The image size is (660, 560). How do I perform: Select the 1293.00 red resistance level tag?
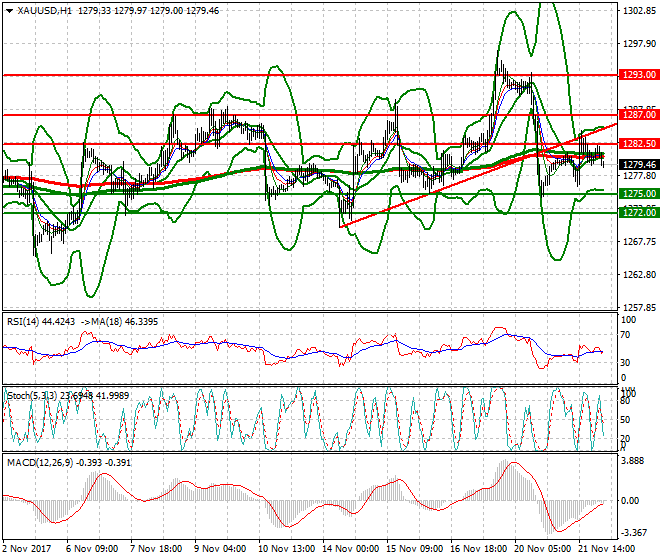point(638,75)
